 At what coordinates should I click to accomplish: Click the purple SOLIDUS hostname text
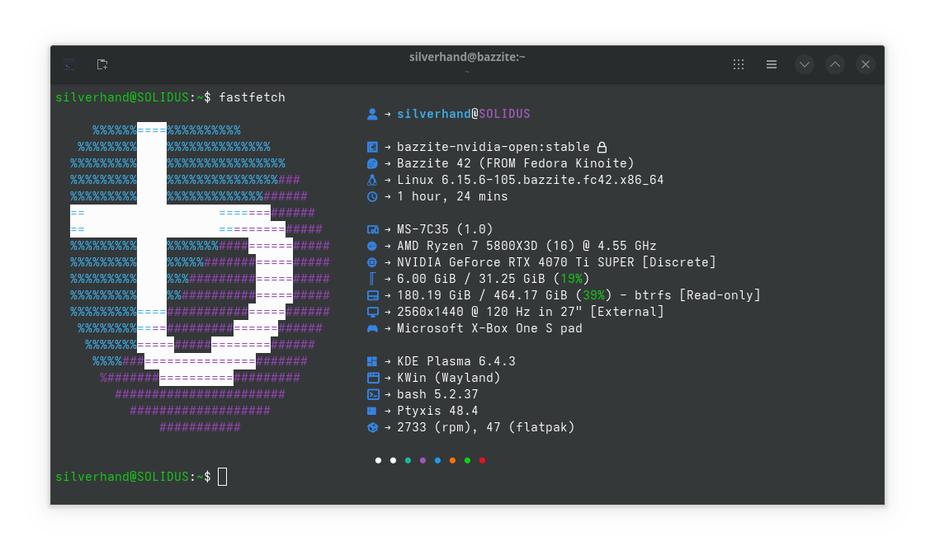(504, 114)
